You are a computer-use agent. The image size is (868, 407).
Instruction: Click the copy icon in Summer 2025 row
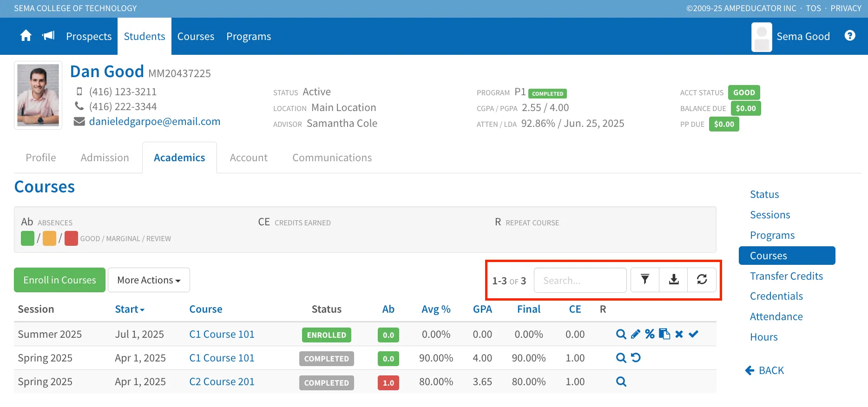coord(664,334)
